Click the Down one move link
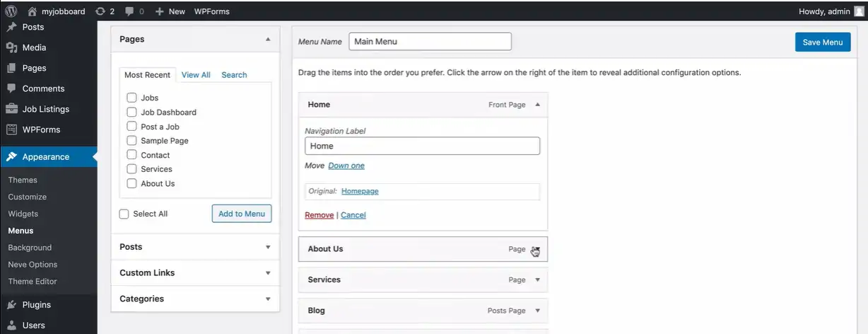This screenshot has width=868, height=334. click(x=346, y=166)
